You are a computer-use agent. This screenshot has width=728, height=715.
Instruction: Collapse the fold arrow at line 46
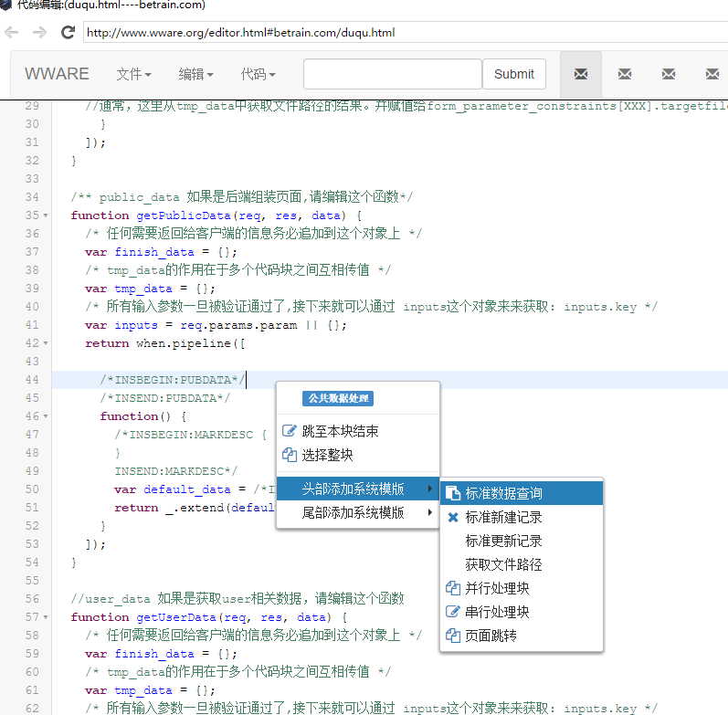tap(46, 416)
